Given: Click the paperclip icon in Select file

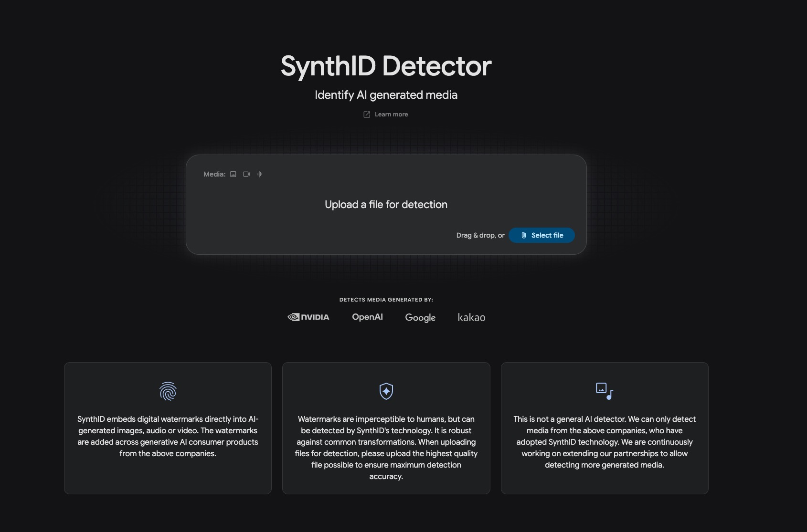Looking at the screenshot, I should pyautogui.click(x=523, y=235).
